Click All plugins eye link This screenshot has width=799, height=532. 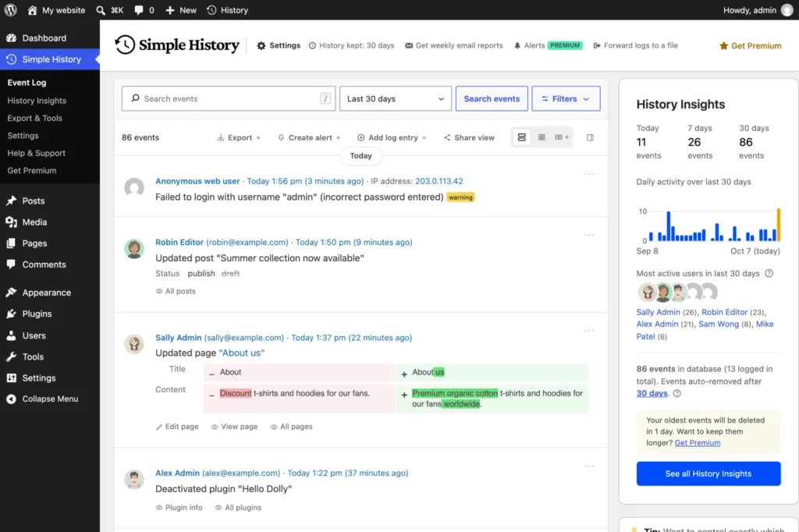point(238,508)
